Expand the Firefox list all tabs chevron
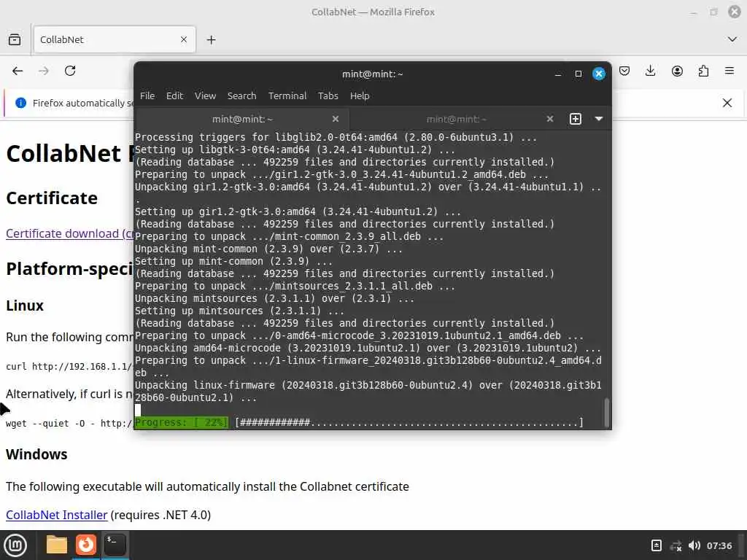 [x=732, y=39]
